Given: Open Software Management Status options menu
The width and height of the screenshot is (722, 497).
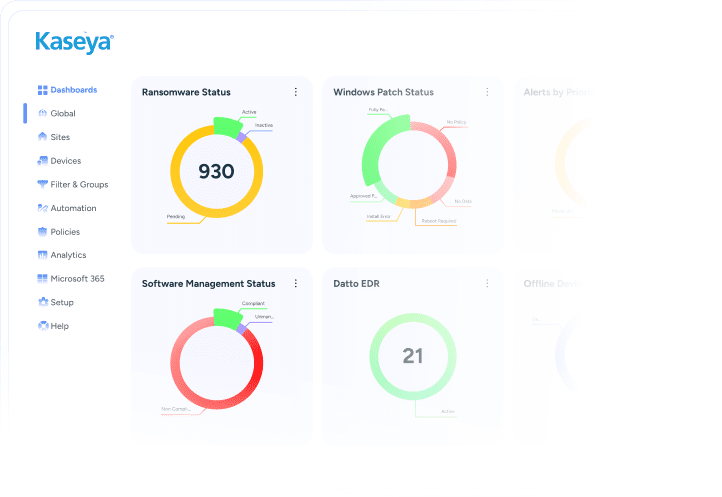Looking at the screenshot, I should [x=296, y=284].
